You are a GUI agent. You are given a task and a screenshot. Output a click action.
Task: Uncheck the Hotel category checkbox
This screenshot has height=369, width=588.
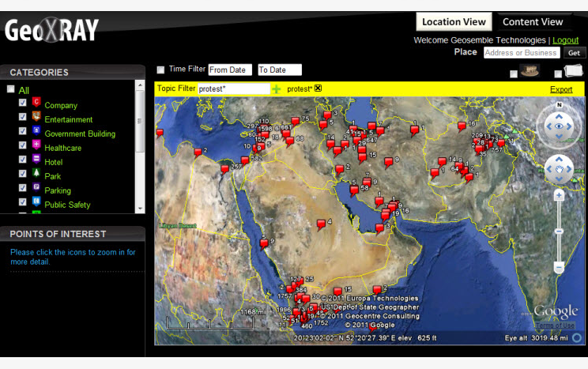click(23, 161)
